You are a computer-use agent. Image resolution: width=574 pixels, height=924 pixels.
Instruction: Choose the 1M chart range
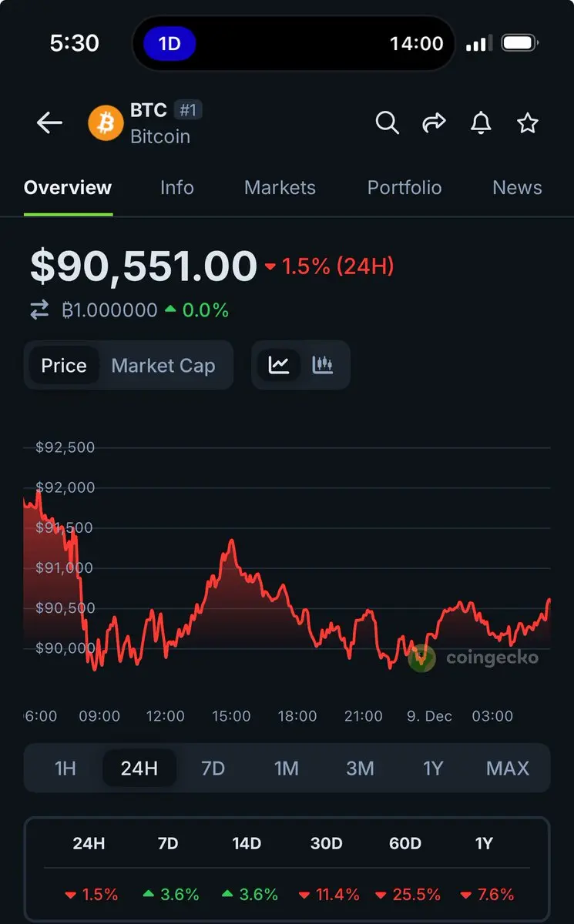tap(287, 768)
